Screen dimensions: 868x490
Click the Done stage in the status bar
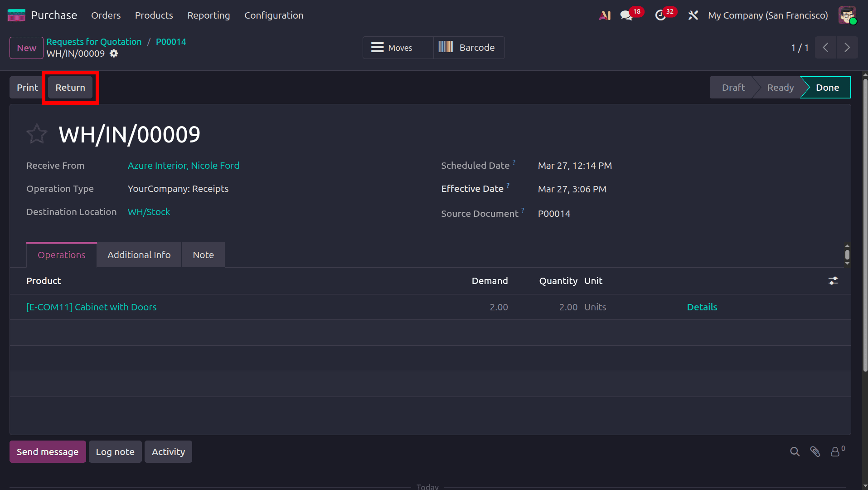point(827,87)
